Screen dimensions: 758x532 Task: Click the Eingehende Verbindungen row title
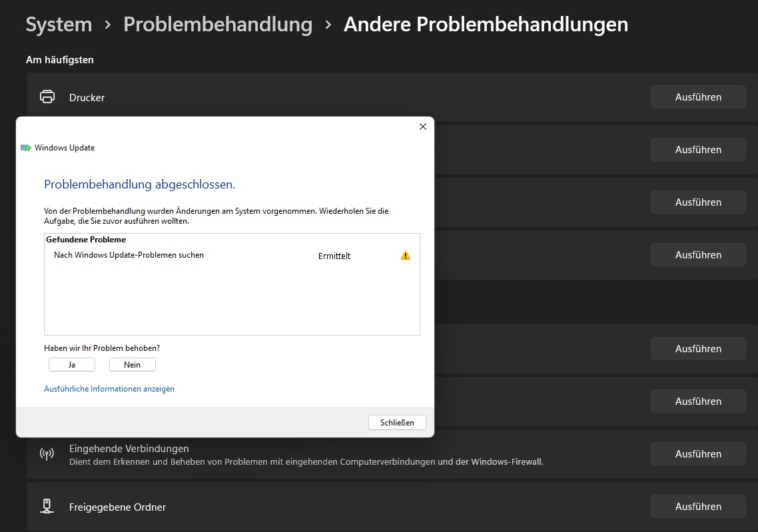coord(129,448)
